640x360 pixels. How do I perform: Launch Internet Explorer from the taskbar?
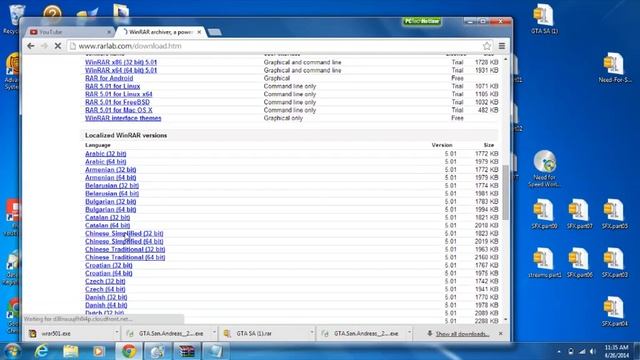click(x=41, y=351)
